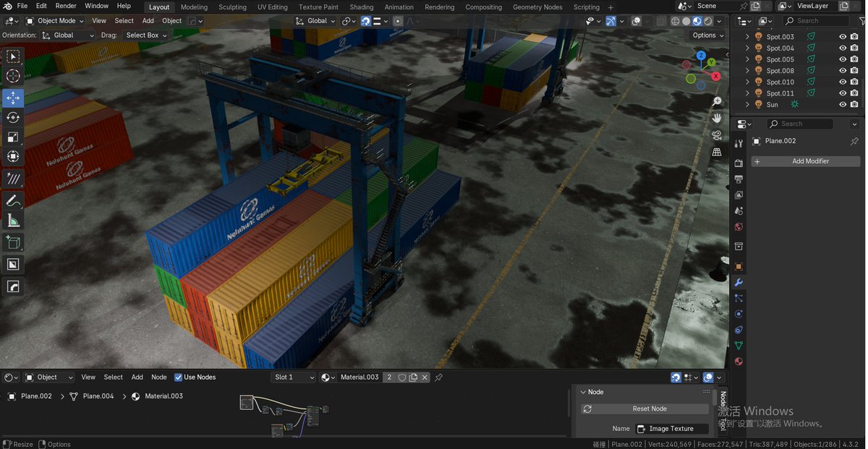Select the Cursor tool in the toolbar
The height and width of the screenshot is (449, 868).
13,76
